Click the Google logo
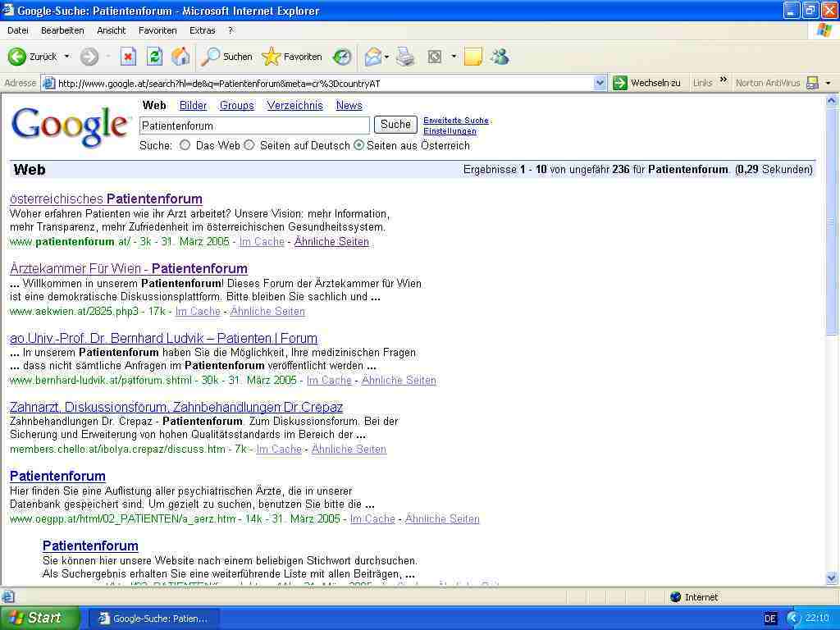 (70, 126)
